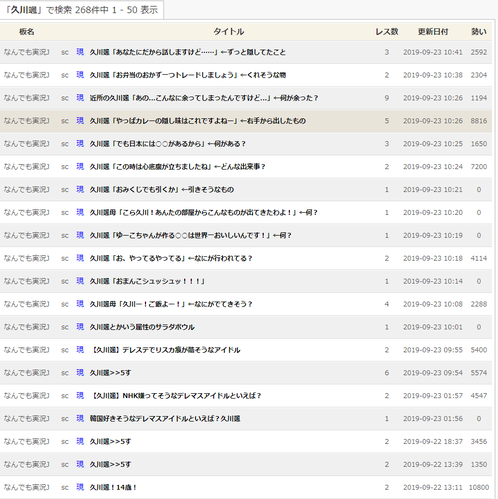The height and width of the screenshot is (499, 498).
Task: Select date cell 2019-09-23 10:38
Action: click(x=433, y=75)
